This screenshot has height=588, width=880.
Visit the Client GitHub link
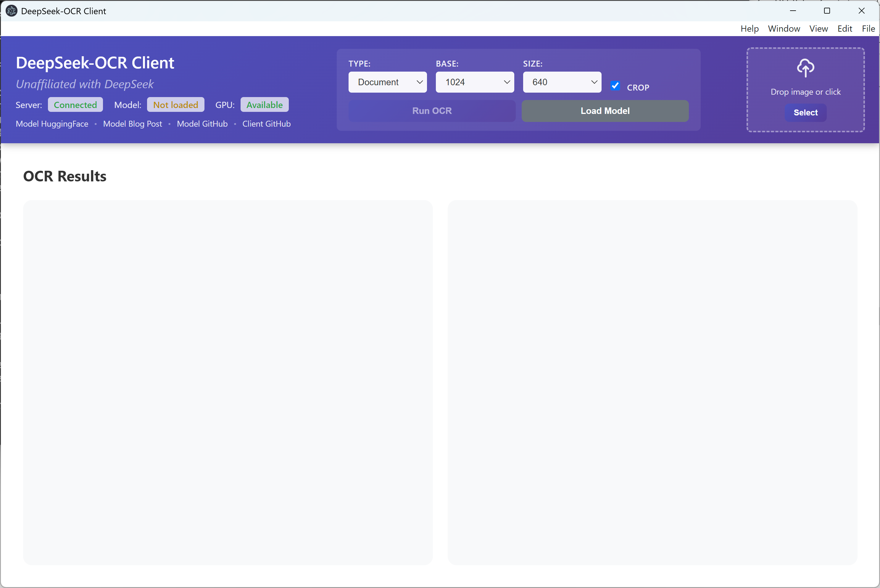(x=266, y=124)
